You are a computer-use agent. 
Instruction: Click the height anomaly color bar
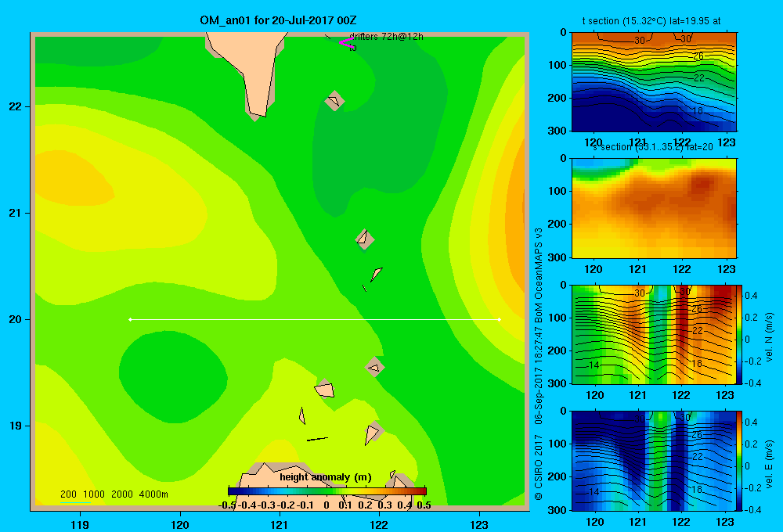pos(327,491)
